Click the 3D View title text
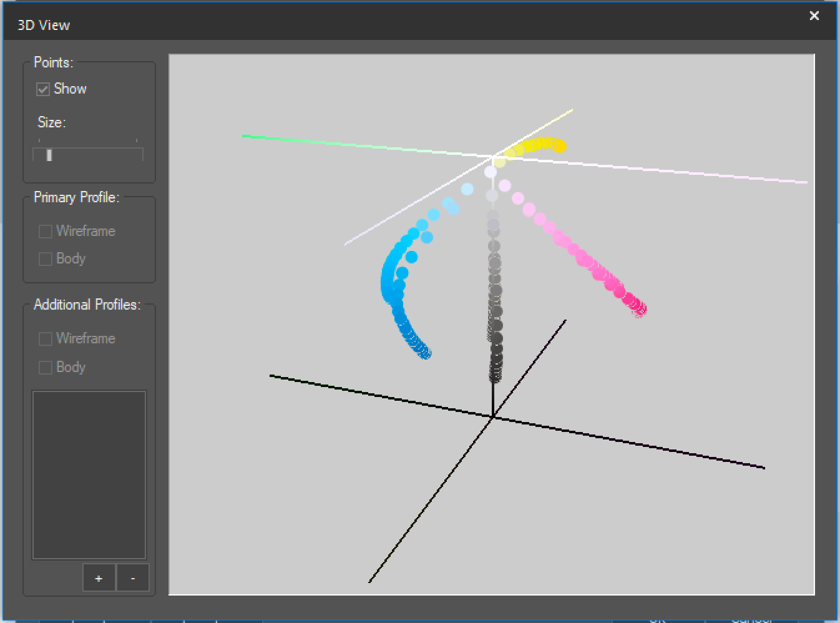840x623 pixels. coord(44,25)
